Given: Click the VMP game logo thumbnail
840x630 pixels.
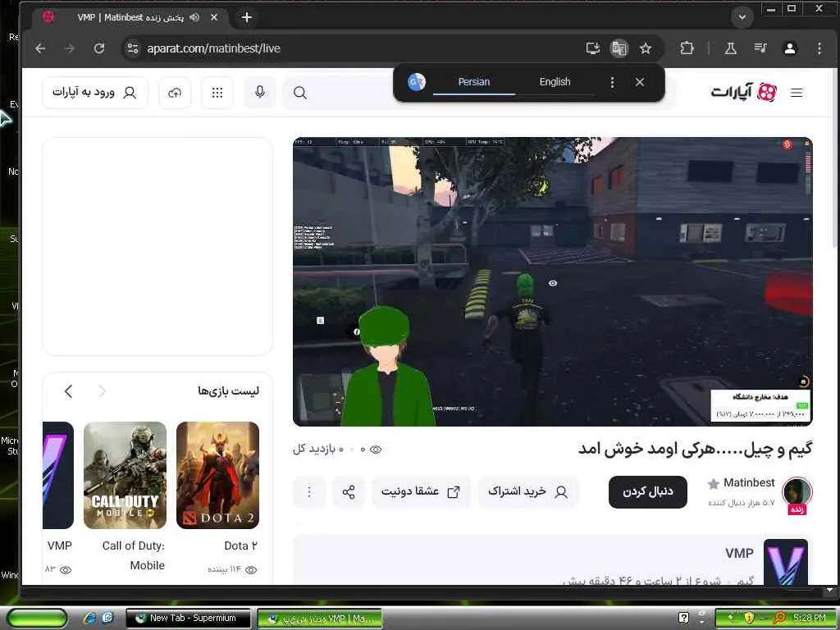Looking at the screenshot, I should pos(785,561).
